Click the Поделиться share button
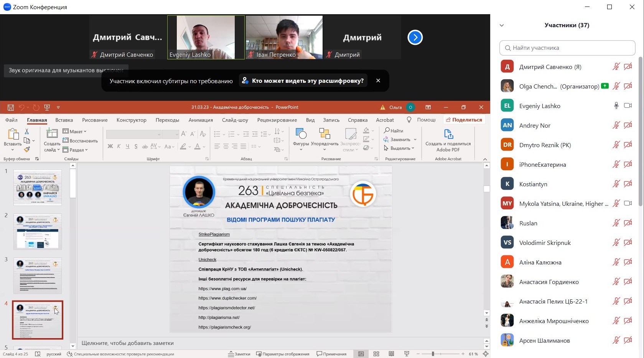 [464, 120]
